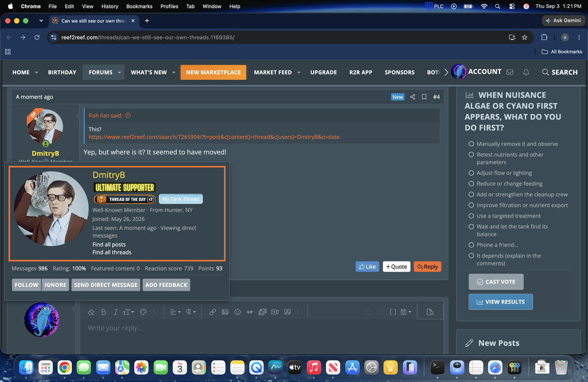Image resolution: width=588 pixels, height=382 pixels.
Task: Select the eraser remove-formatting icon
Action: [x=91, y=312]
